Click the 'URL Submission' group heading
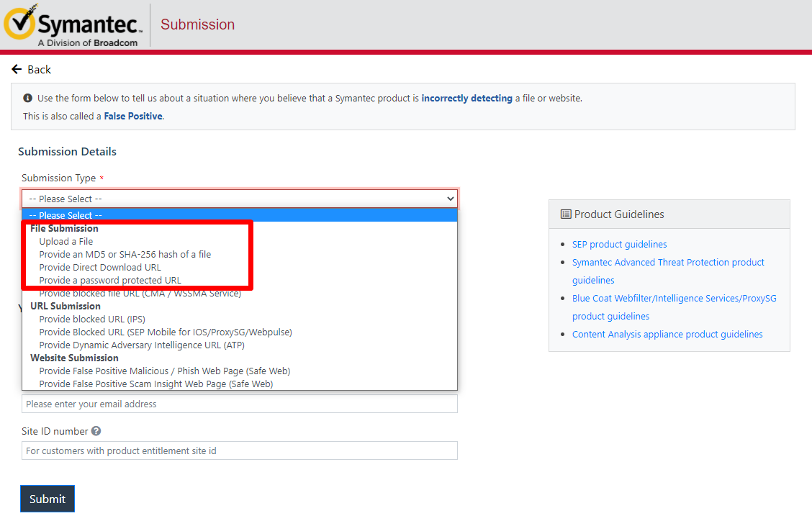The height and width of the screenshot is (521, 812). [x=66, y=306]
